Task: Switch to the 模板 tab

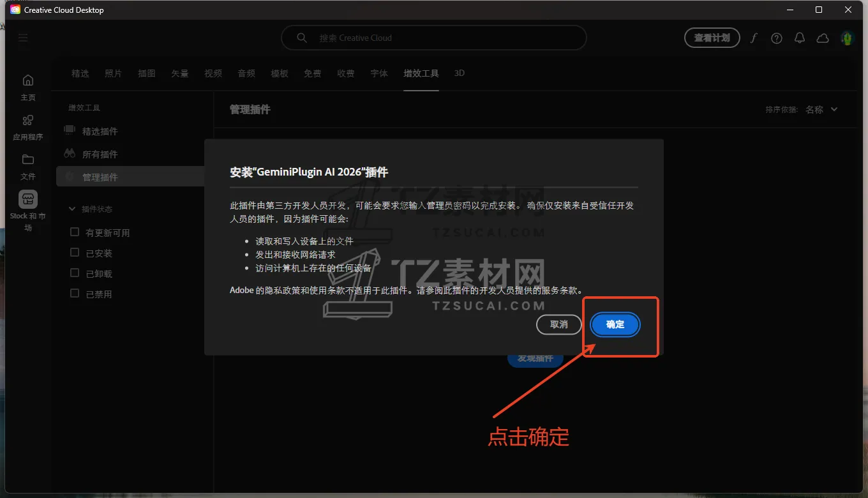Action: click(x=280, y=73)
